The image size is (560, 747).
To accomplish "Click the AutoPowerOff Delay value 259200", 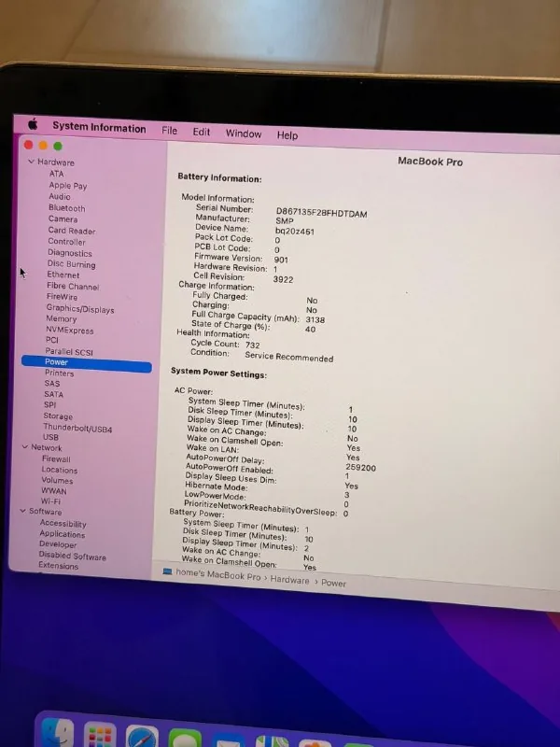I will (x=360, y=468).
